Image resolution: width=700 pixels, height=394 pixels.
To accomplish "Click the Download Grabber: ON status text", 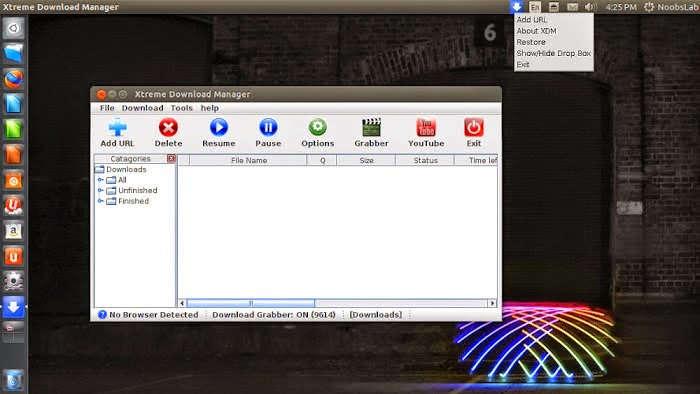I will (274, 315).
